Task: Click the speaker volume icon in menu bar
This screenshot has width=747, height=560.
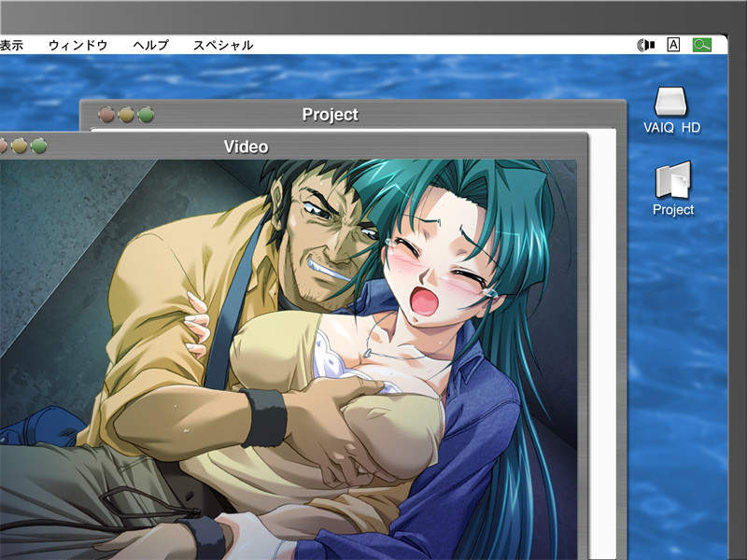Action: pyautogui.click(x=646, y=45)
